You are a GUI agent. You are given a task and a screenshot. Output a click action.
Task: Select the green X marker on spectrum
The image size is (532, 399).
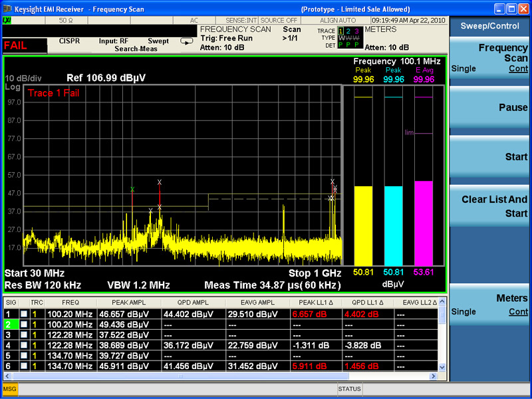(x=132, y=190)
